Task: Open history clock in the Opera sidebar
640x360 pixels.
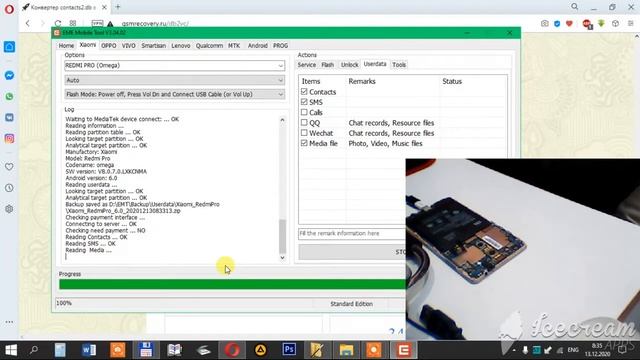Action: click(x=9, y=188)
